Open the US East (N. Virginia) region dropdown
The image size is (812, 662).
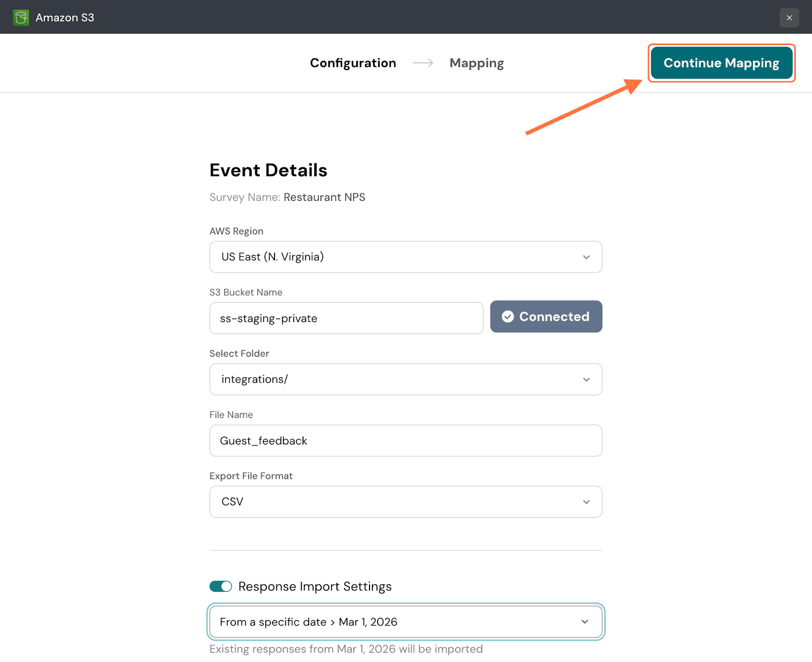click(396, 257)
